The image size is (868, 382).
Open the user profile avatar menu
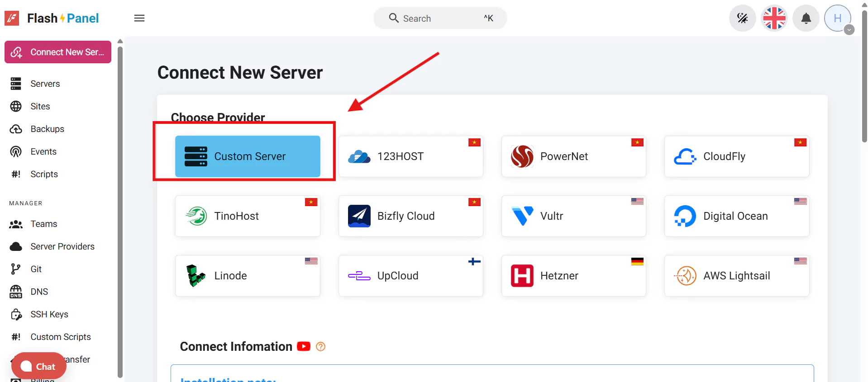pyautogui.click(x=837, y=19)
